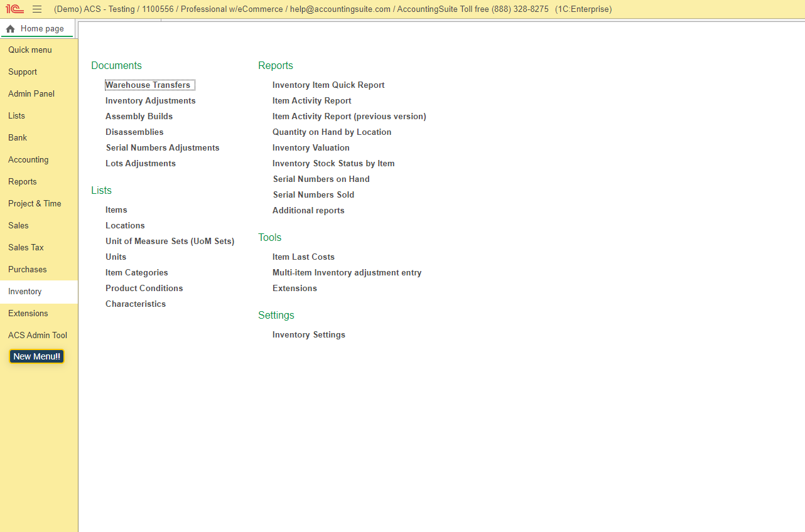The width and height of the screenshot is (805, 532).
Task: Open Inventory Item Quick Report
Action: click(x=328, y=85)
